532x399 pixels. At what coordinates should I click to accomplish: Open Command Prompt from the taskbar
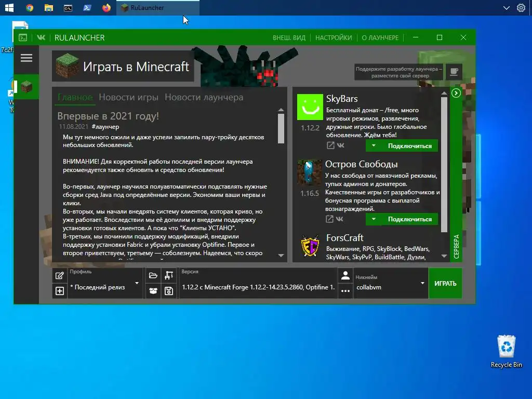[x=68, y=7]
